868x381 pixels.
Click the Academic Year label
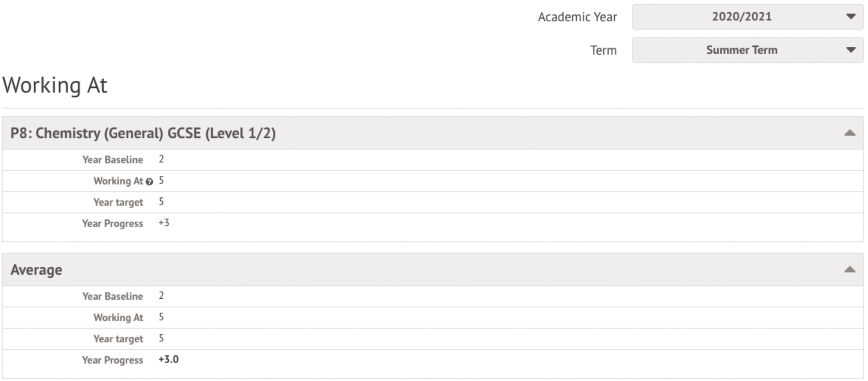(x=577, y=17)
